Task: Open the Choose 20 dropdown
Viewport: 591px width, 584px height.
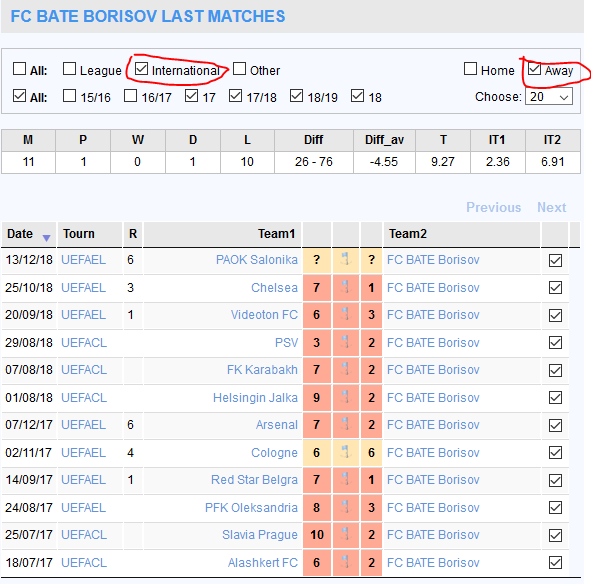Action: pos(549,97)
